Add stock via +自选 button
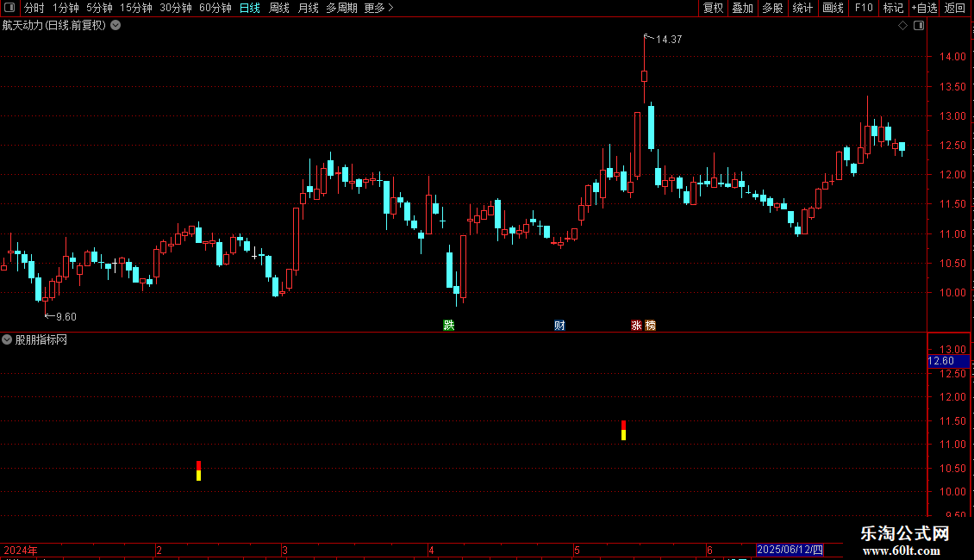The width and height of the screenshot is (974, 560). 924,8
